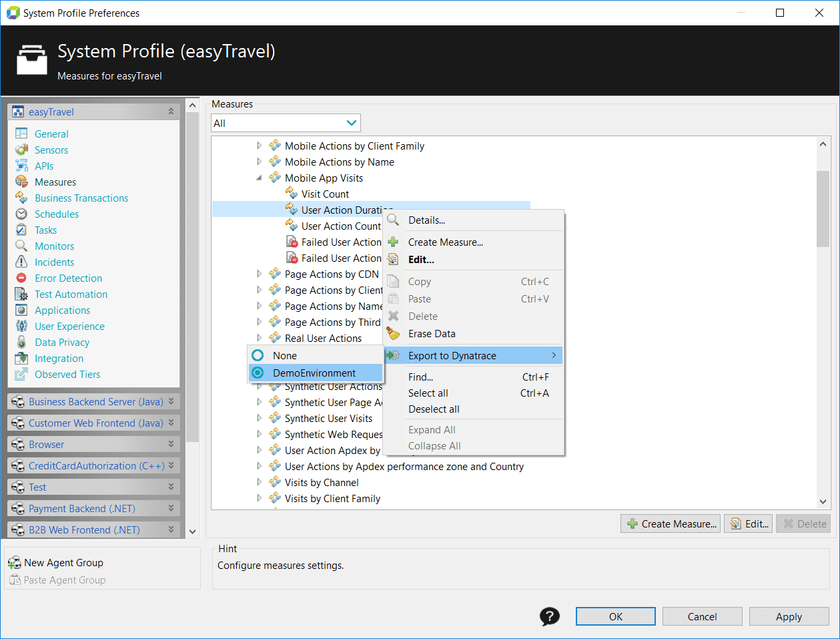840x639 pixels.
Task: Click the Error Detection red icon
Action: click(21, 278)
